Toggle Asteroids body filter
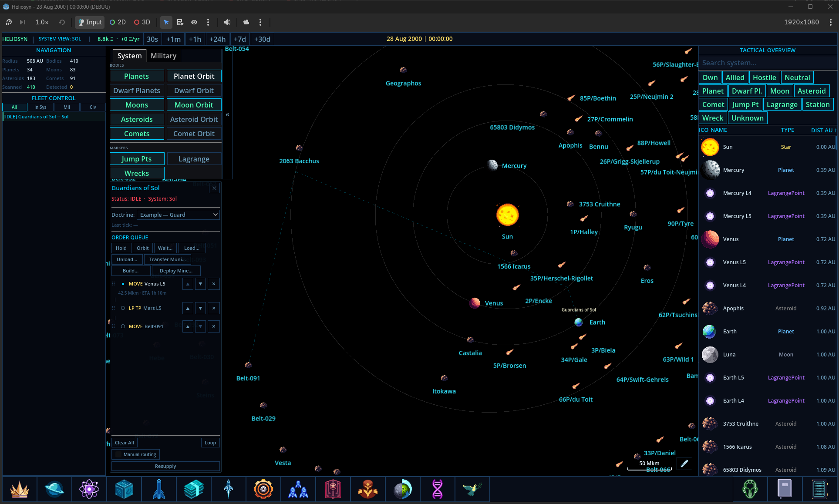Viewport: 839px width, 504px height. pyautogui.click(x=137, y=119)
